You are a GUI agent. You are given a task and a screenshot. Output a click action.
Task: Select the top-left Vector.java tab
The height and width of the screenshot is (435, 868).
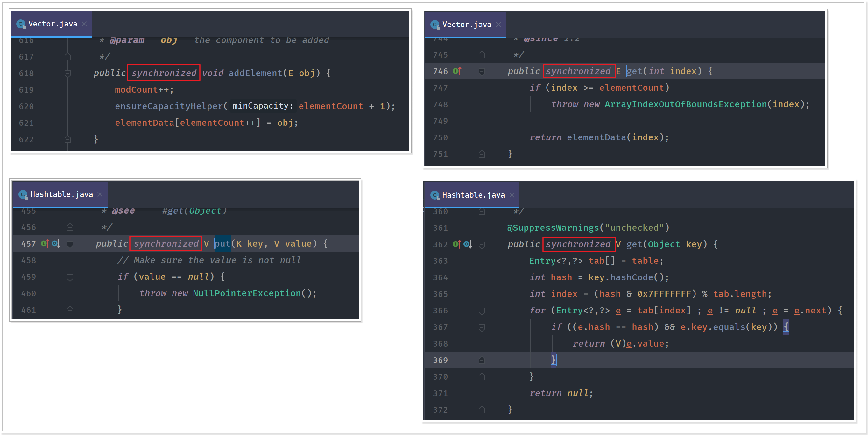pyautogui.click(x=53, y=24)
